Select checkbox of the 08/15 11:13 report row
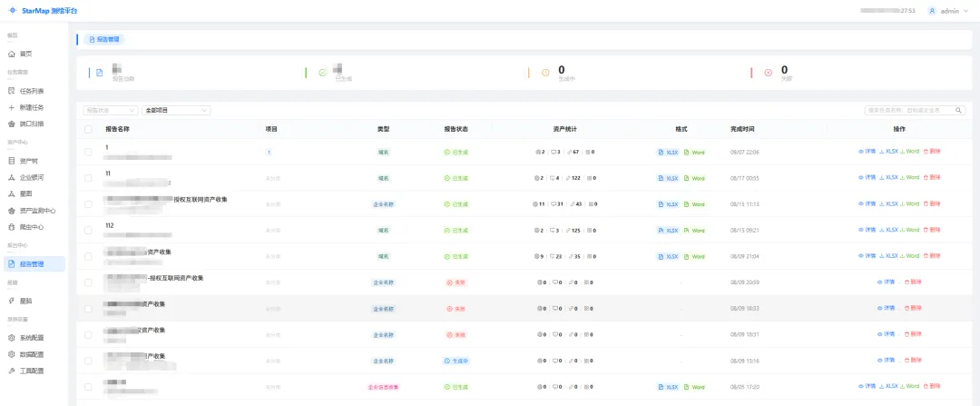The image size is (980, 406). tap(88, 204)
